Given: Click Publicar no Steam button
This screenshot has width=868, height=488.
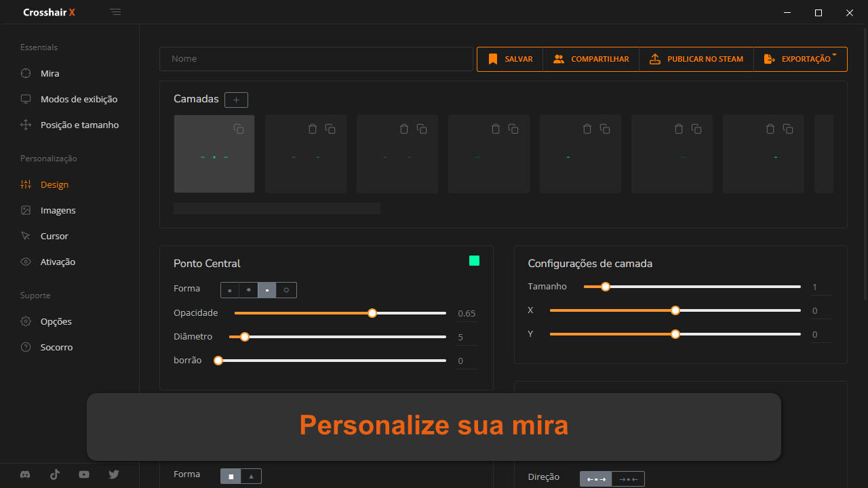Looking at the screenshot, I should (696, 59).
